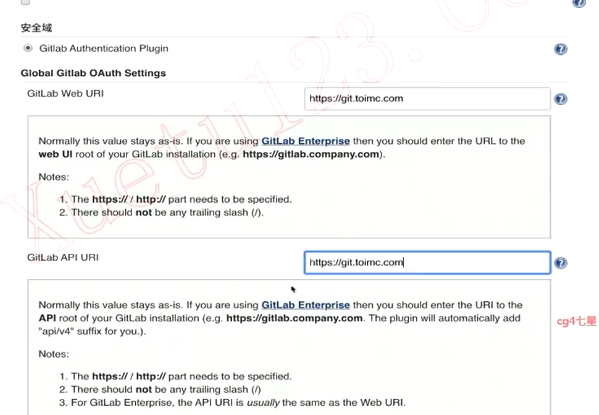Click the GitLab API URI label
This screenshot has height=415, width=599.
click(63, 258)
